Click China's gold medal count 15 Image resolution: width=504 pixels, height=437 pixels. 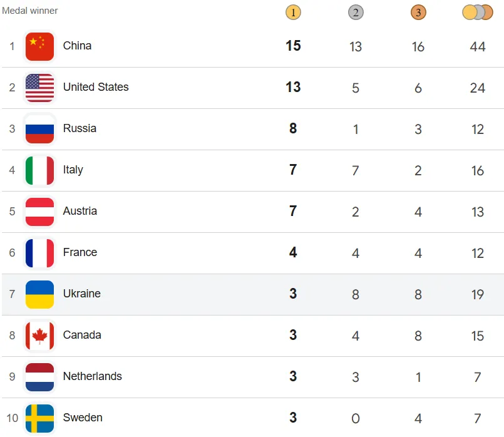[x=293, y=46]
